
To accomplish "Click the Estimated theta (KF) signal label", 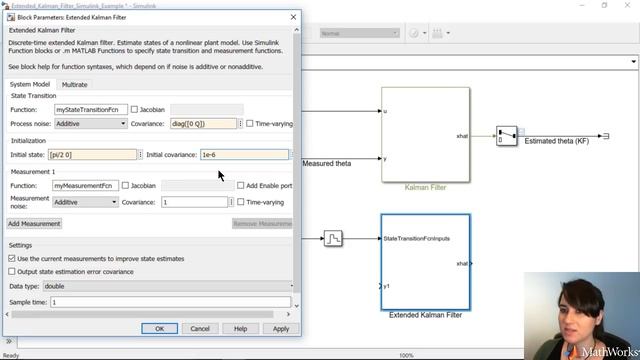I will pyautogui.click(x=557, y=141).
